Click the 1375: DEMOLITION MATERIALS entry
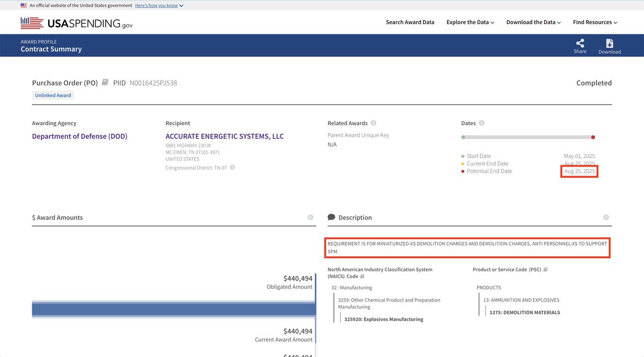This screenshot has width=644, height=357. [x=525, y=312]
